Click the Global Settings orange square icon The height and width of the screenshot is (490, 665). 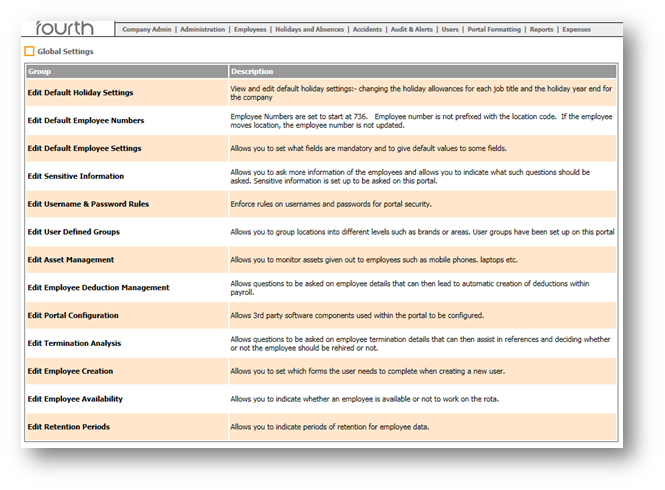pyautogui.click(x=29, y=51)
